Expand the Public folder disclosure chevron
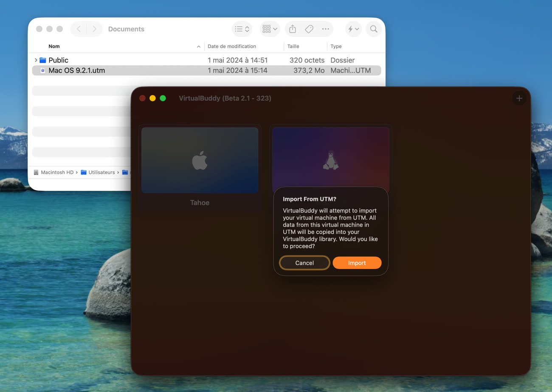Image resolution: width=552 pixels, height=392 pixels. click(x=36, y=60)
